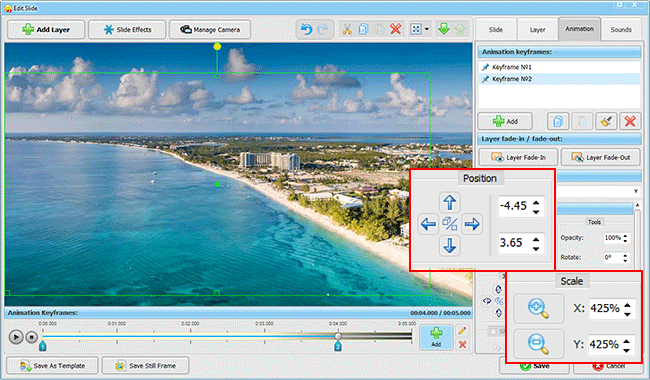Undo the last action in toolbar
Viewport: 650px width, 380px height.
(306, 29)
